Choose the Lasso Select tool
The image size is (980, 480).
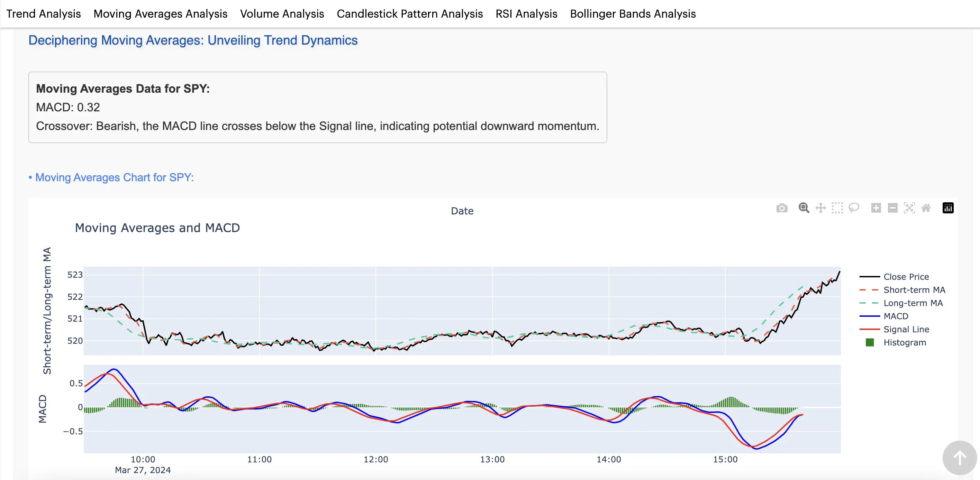(854, 208)
